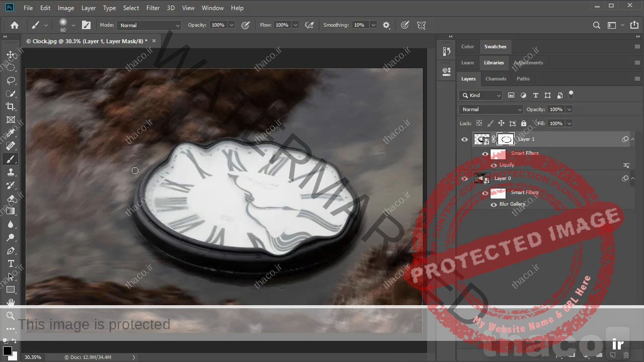Select the Crop tool
The height and width of the screenshot is (362, 644).
(11, 107)
